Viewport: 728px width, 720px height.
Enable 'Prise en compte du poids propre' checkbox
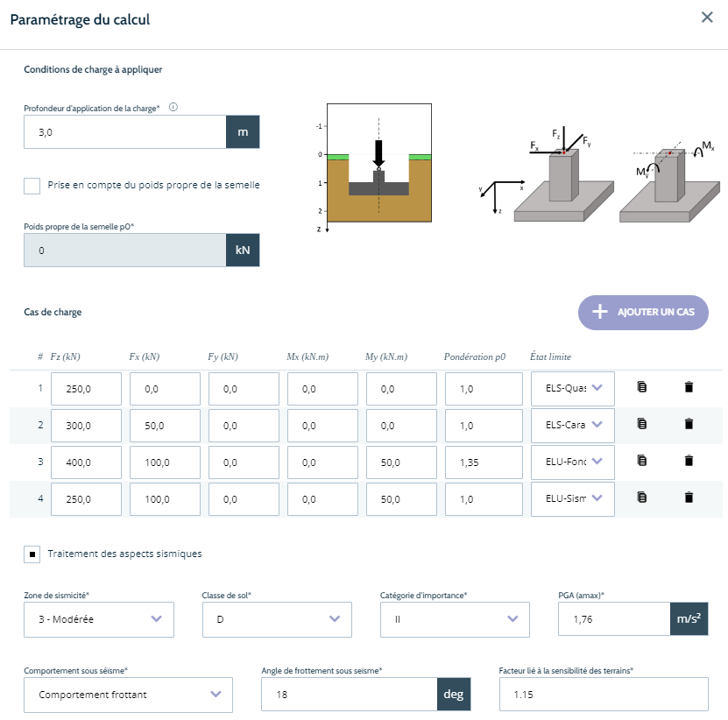click(32, 186)
